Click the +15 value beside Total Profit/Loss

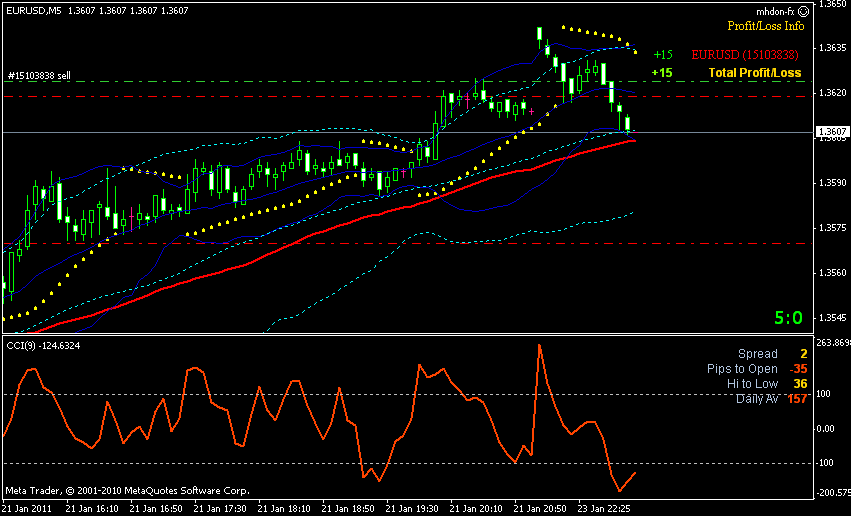pyautogui.click(x=662, y=73)
